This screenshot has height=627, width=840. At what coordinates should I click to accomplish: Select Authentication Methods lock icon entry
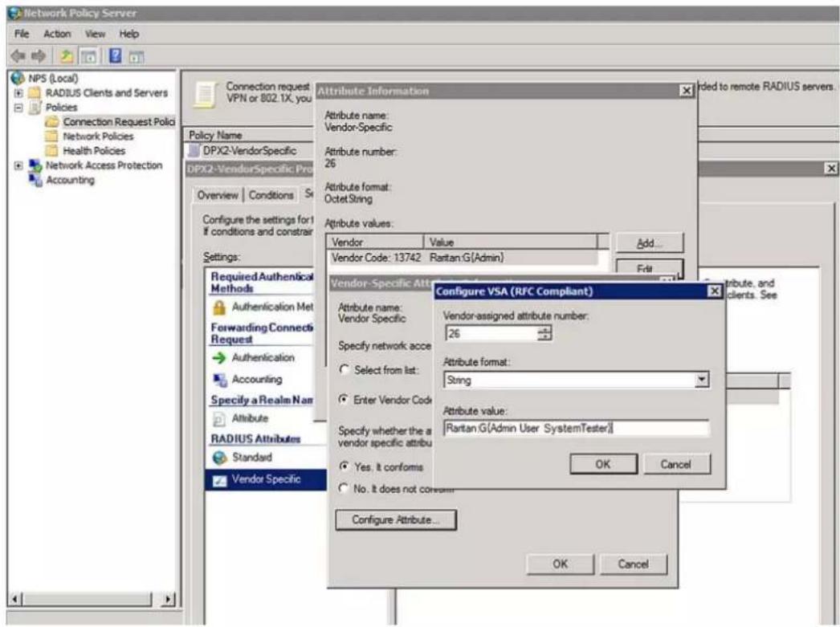pos(262,307)
